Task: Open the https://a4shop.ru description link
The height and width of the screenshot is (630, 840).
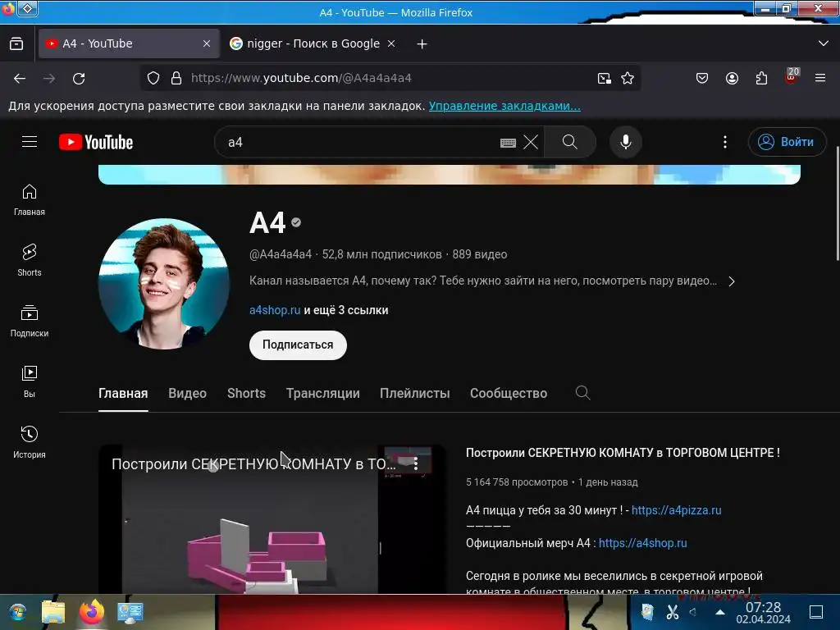Action: (x=642, y=543)
